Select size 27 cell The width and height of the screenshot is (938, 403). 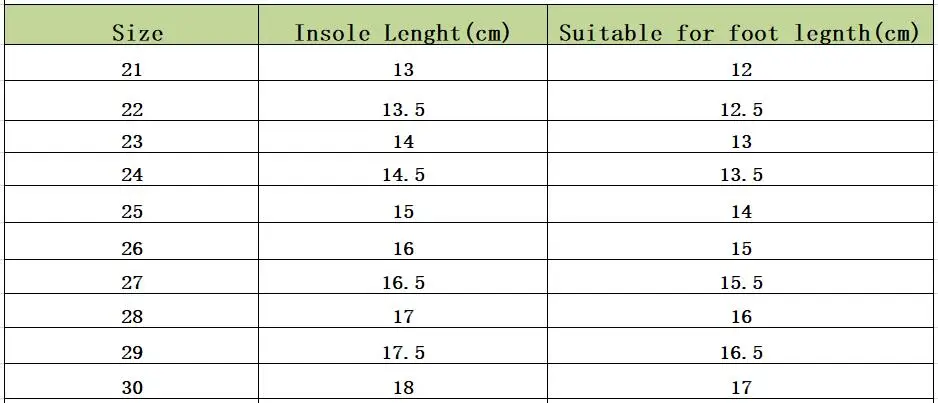132,282
